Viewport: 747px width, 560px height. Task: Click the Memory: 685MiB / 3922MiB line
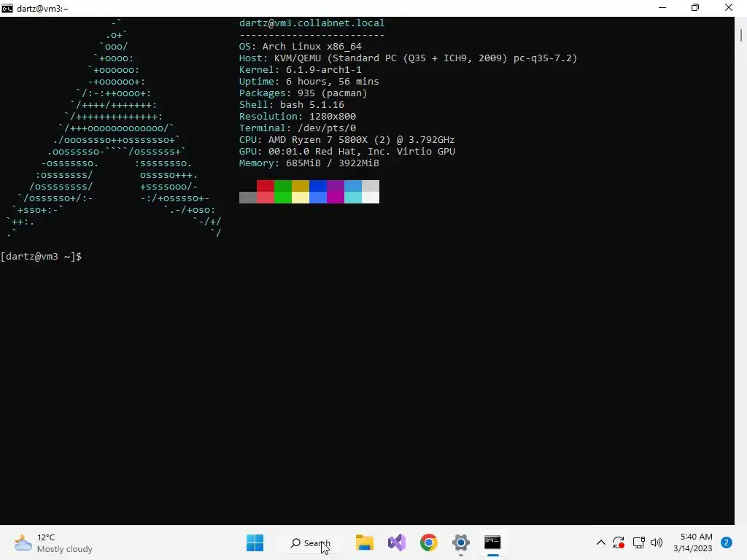click(x=309, y=163)
